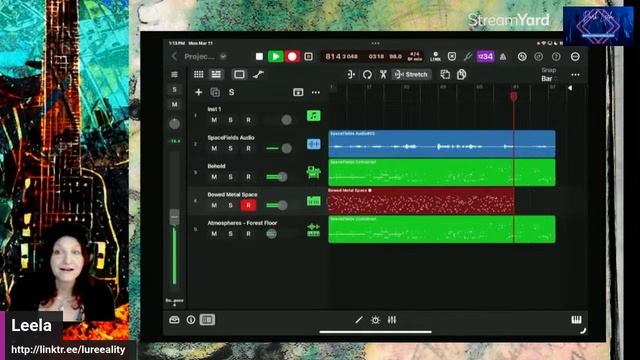Click the boxed X icon beside Link

[452, 56]
